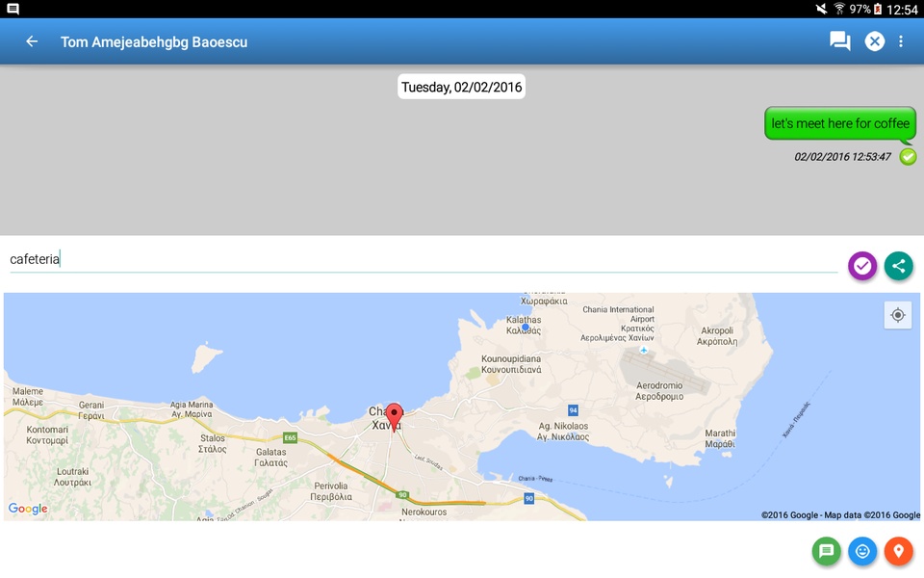Open text message green chat button
Image resolution: width=924 pixels, height=578 pixels.
(x=826, y=551)
